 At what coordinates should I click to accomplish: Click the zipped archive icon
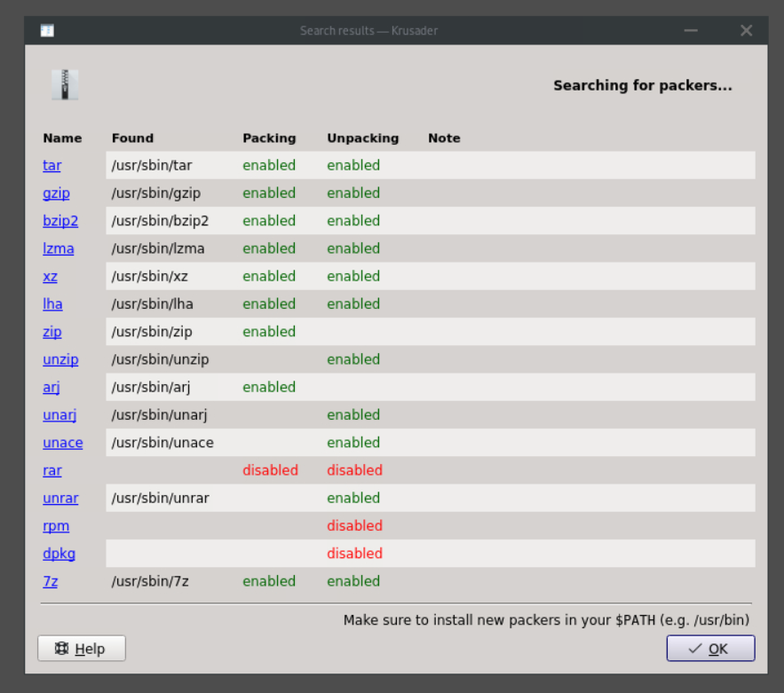click(x=65, y=84)
